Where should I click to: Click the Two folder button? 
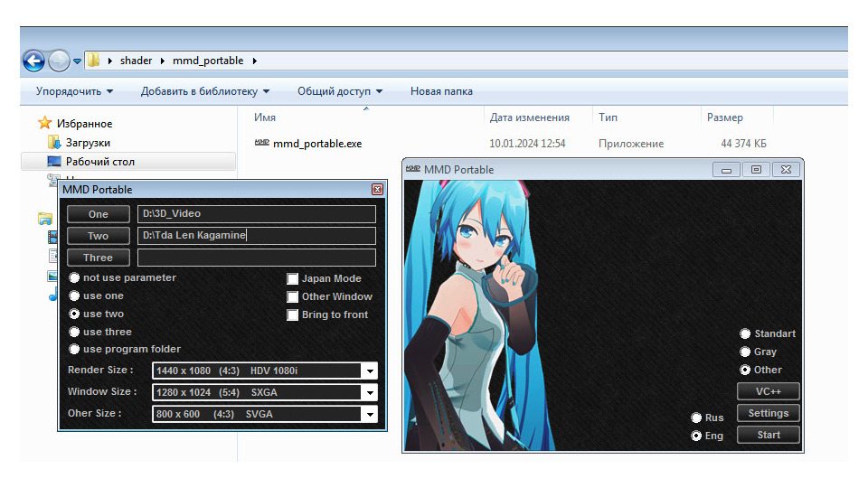[99, 236]
